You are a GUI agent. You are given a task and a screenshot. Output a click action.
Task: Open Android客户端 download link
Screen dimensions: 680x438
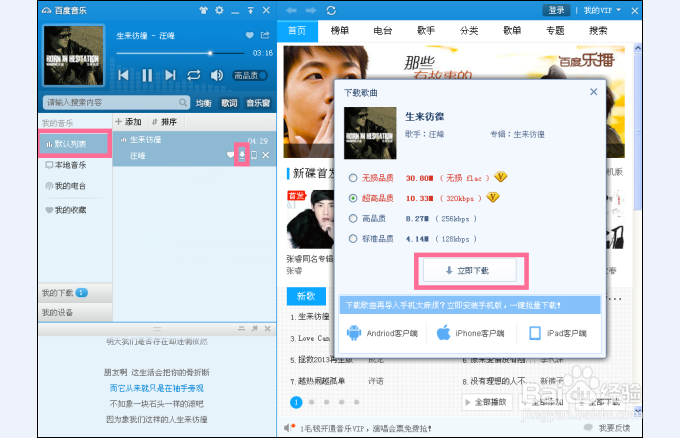[x=382, y=333]
